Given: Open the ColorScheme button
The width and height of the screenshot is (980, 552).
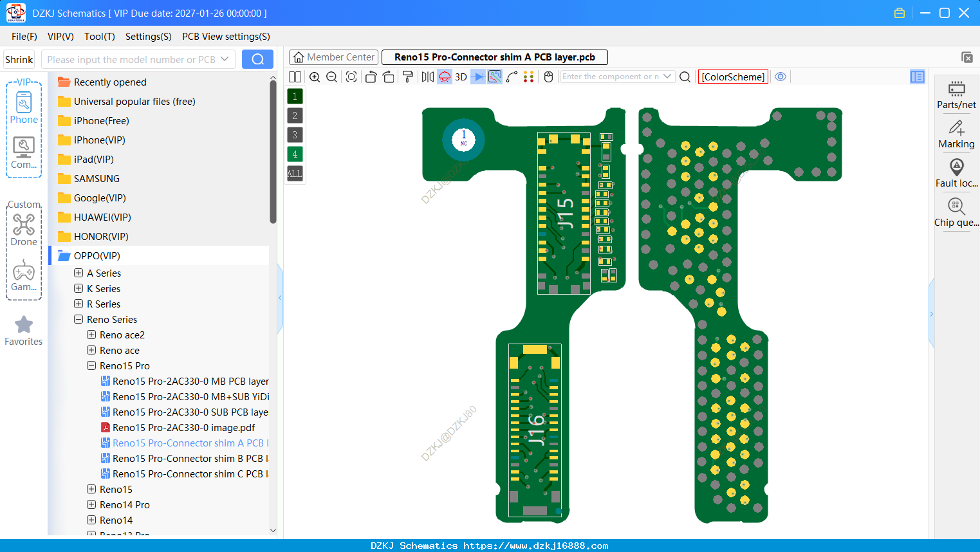Looking at the screenshot, I should 733,77.
